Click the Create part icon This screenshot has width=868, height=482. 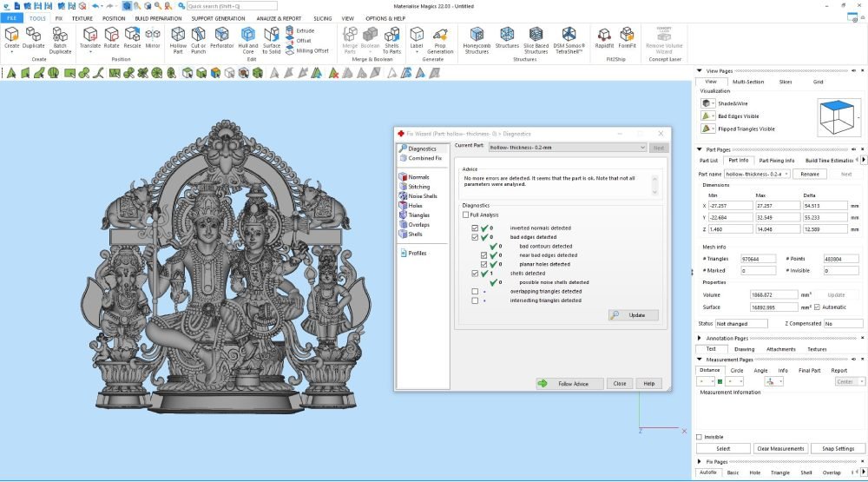11,37
